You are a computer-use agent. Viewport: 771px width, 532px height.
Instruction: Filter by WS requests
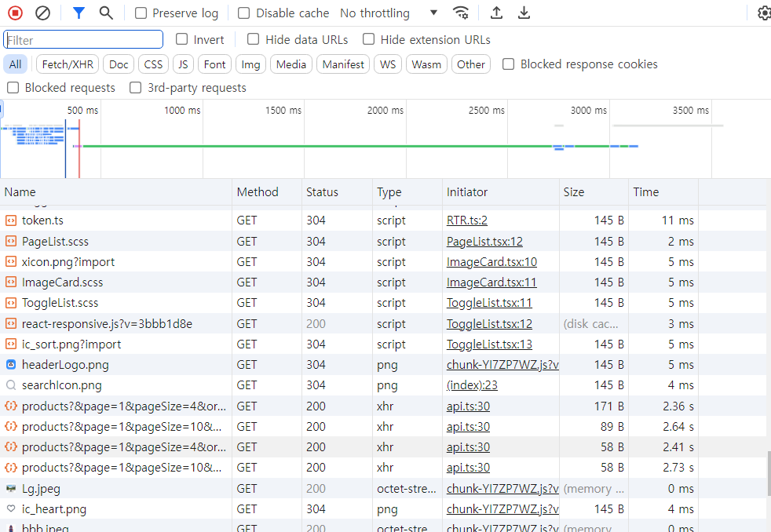tap(388, 64)
